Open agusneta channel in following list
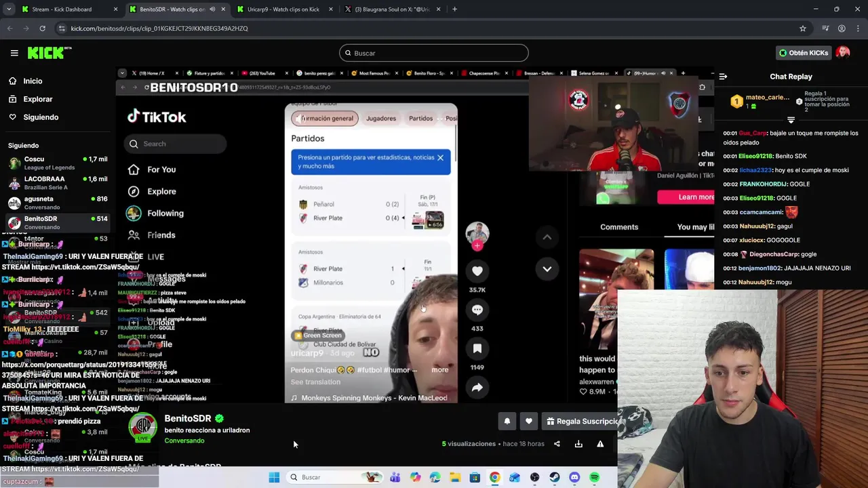The image size is (868, 488). (58, 203)
